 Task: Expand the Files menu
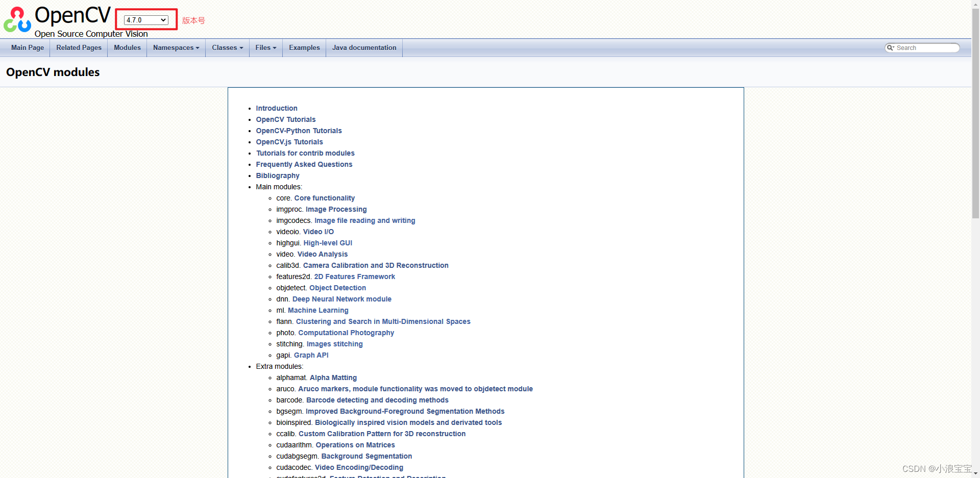point(266,48)
